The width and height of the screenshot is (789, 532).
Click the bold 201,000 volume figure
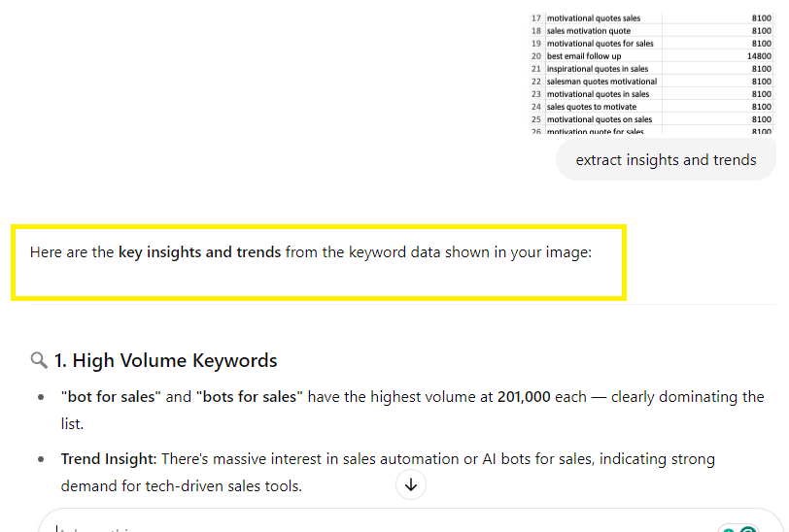(524, 397)
